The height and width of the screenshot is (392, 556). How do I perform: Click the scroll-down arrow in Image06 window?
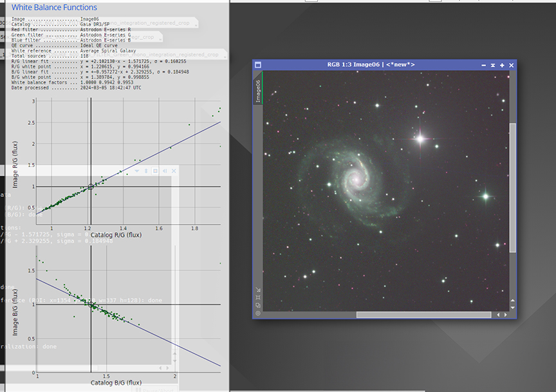(513, 308)
